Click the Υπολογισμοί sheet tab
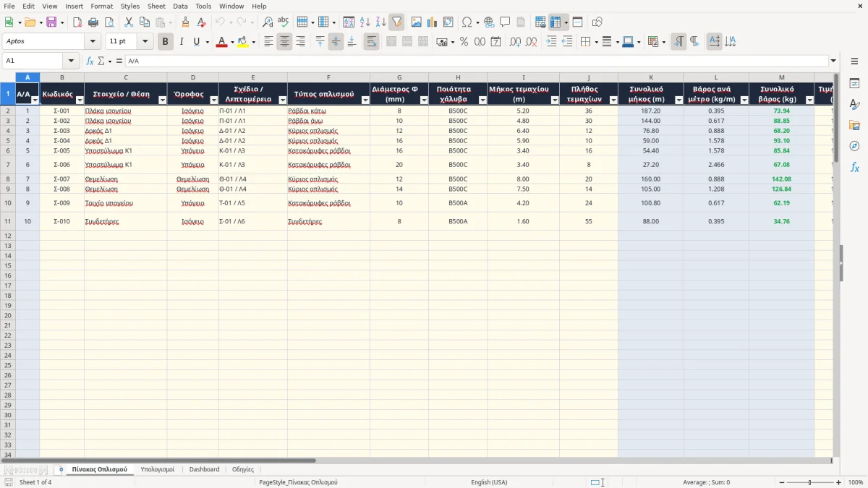Screen dimensions: 868x488 (x=158, y=469)
